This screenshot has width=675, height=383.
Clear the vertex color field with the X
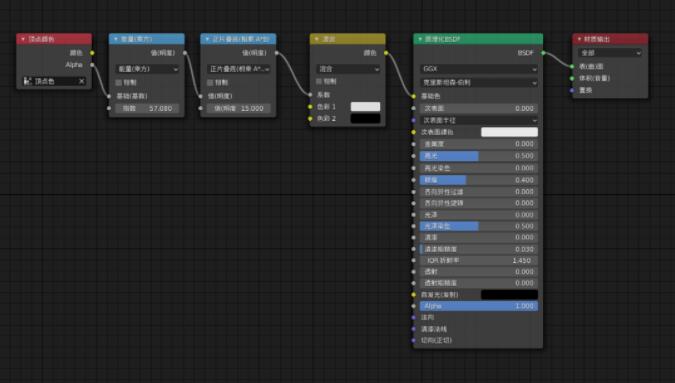[81, 81]
